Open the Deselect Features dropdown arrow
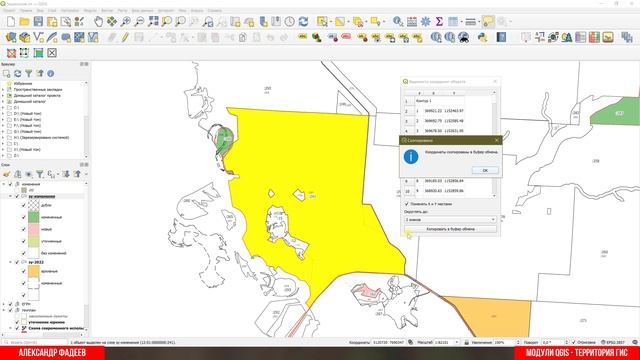The width and height of the screenshot is (640, 360). click(x=366, y=21)
